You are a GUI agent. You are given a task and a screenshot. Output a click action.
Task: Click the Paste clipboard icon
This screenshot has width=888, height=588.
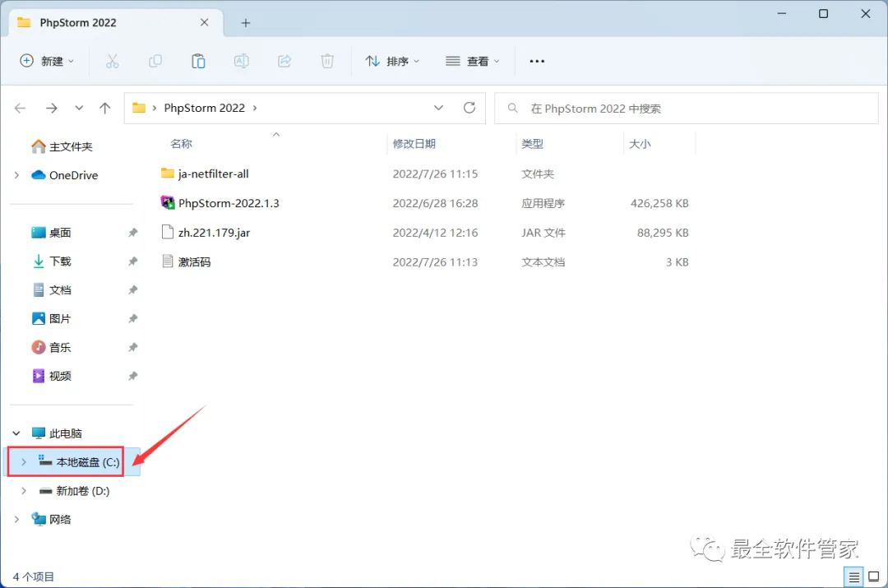coord(198,61)
